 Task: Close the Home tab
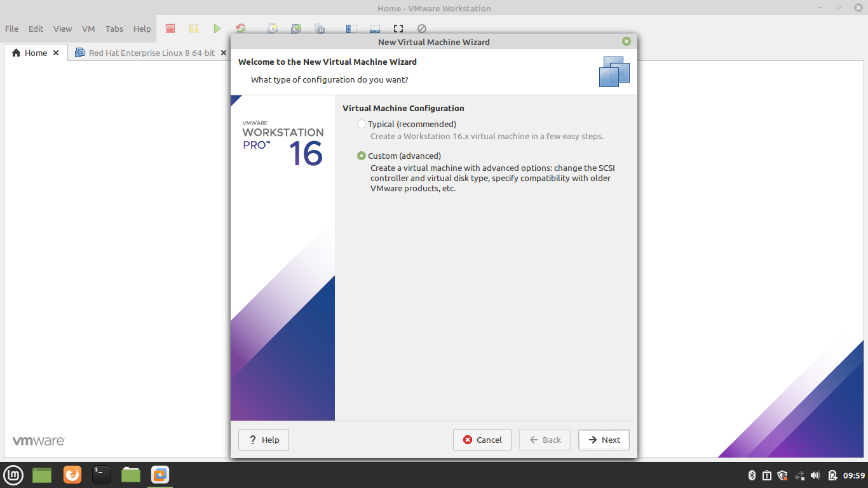click(x=56, y=53)
